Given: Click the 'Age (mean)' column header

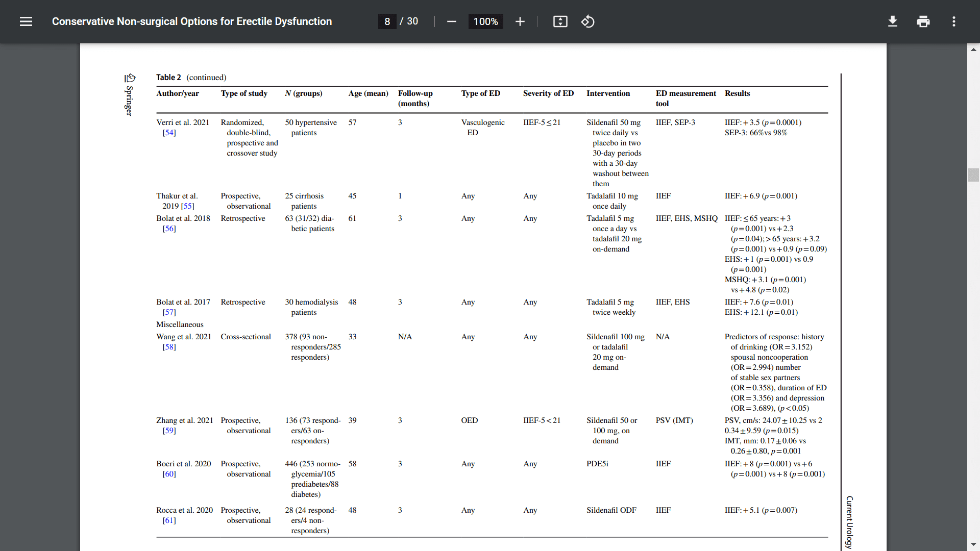Looking at the screenshot, I should click(x=368, y=93).
